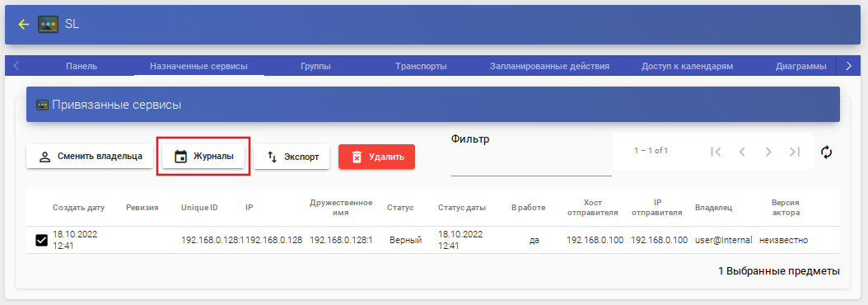Viewport: 868px width, 305px height.
Task: Click the icon beside Привязанные сервисы title
Action: (x=42, y=104)
